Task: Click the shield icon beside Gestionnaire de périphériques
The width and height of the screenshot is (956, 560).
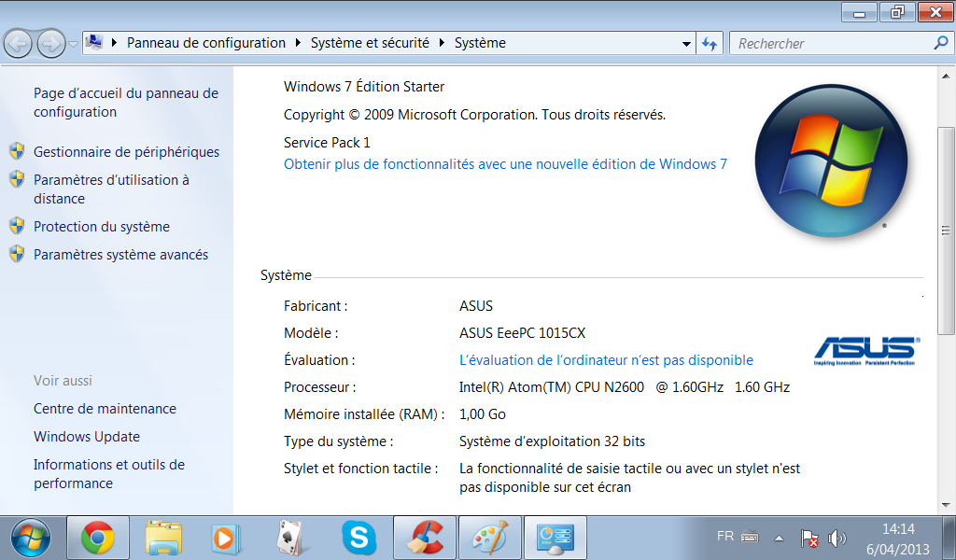Action: point(17,151)
